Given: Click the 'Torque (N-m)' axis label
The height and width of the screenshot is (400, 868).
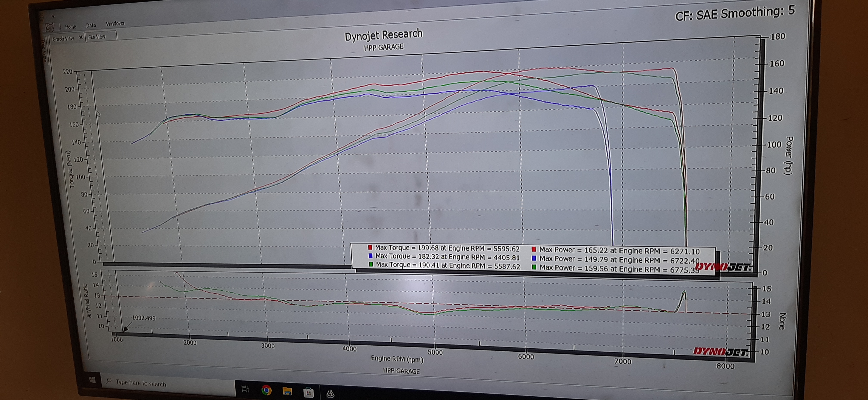Looking at the screenshot, I should tap(70, 169).
